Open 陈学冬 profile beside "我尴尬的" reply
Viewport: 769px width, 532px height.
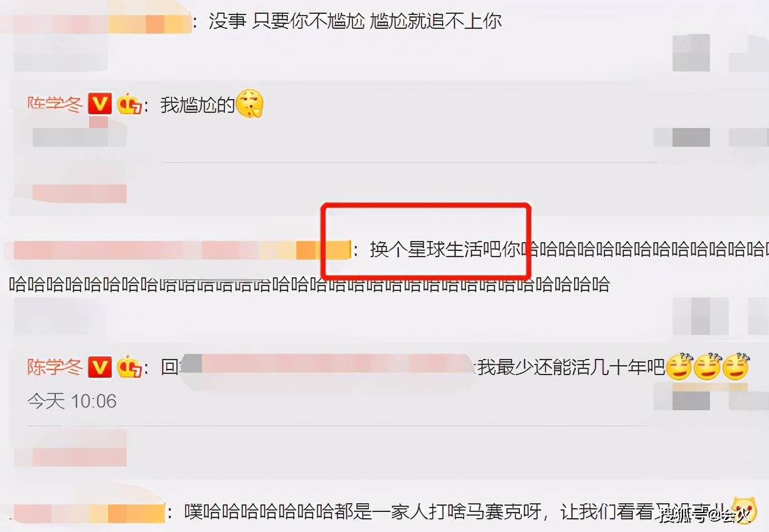[x=55, y=104]
